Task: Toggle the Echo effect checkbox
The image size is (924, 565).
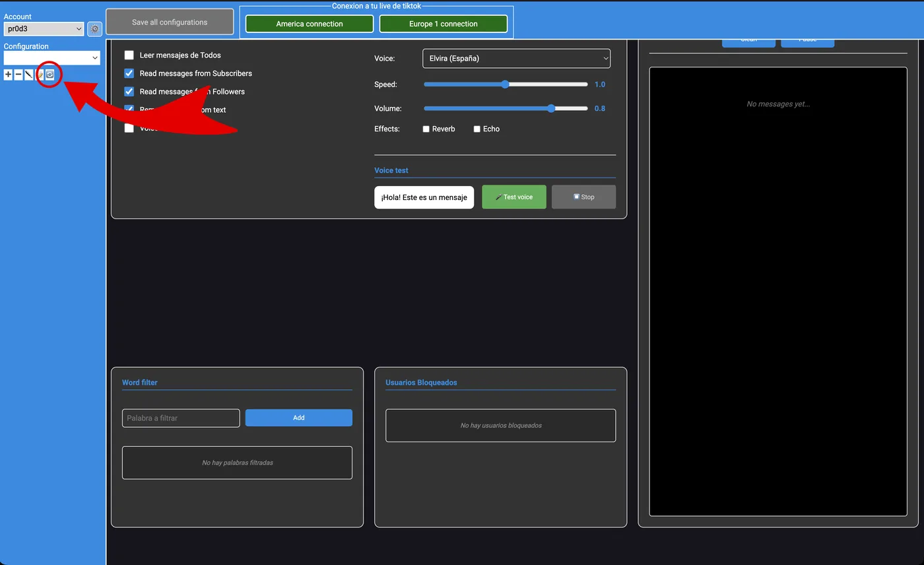Action: click(477, 129)
